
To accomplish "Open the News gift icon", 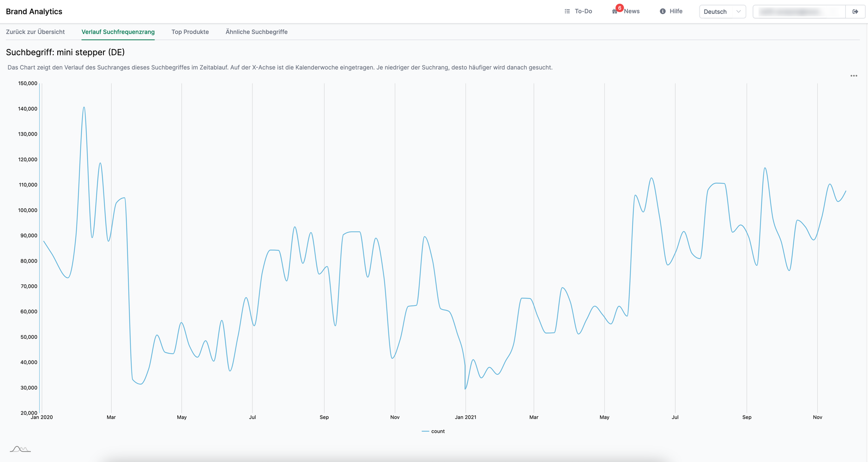I will click(x=615, y=12).
